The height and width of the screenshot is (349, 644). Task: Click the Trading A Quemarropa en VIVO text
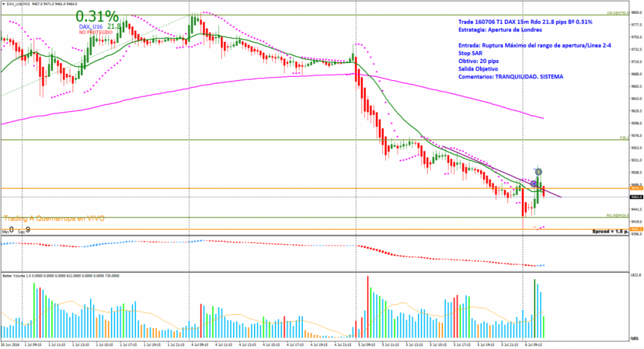coord(54,218)
